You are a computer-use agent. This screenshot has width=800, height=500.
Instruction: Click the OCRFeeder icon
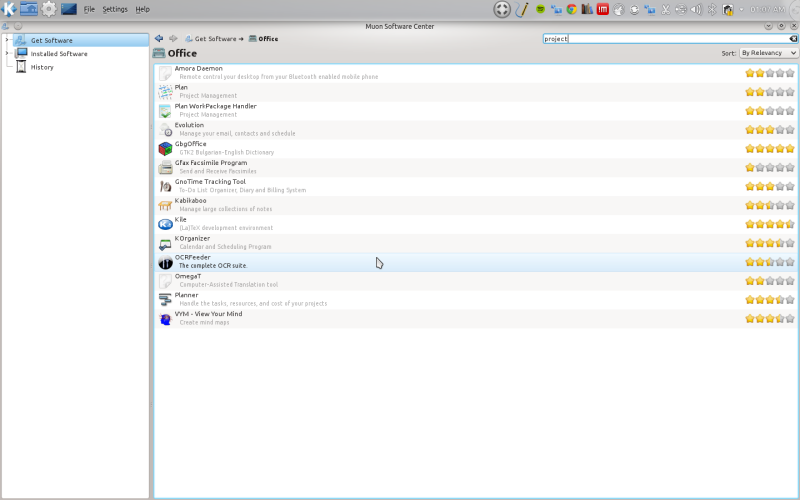[x=165, y=262]
